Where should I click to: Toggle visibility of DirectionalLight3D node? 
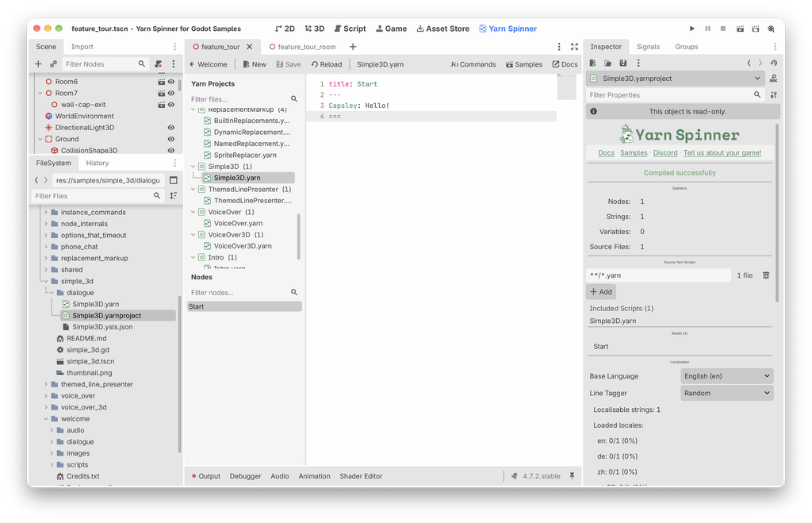point(171,128)
